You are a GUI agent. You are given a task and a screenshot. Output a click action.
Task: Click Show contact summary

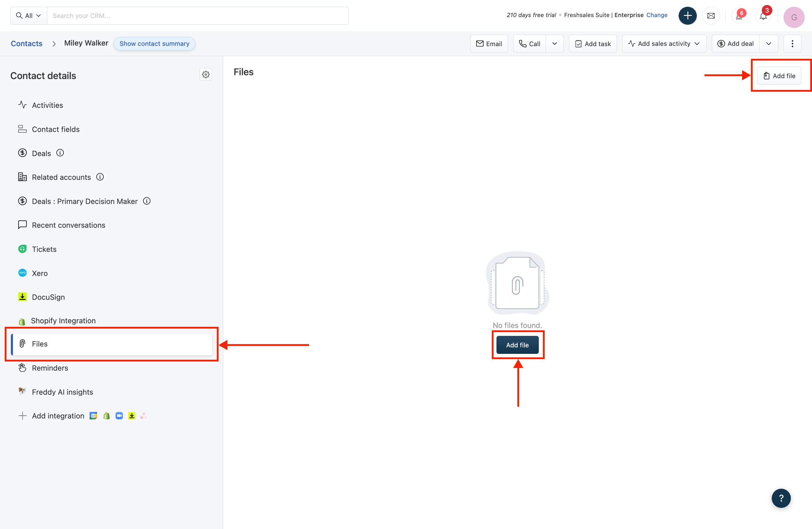coord(154,44)
